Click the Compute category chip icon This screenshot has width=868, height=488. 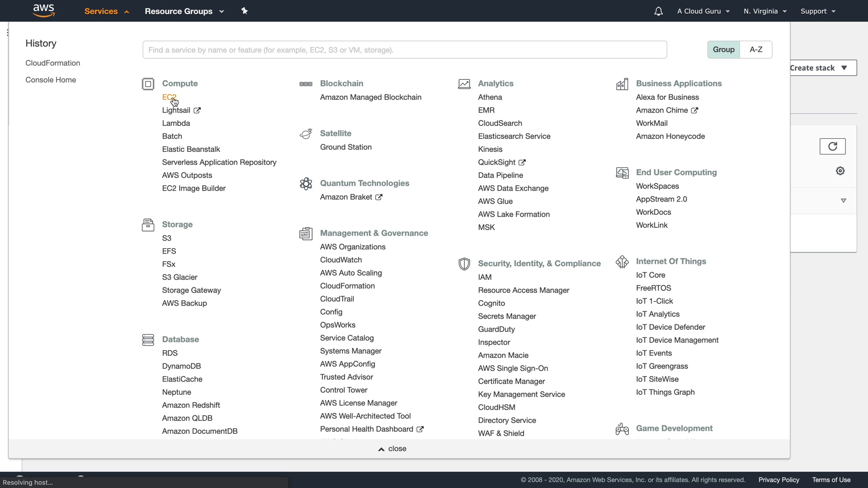[148, 84]
